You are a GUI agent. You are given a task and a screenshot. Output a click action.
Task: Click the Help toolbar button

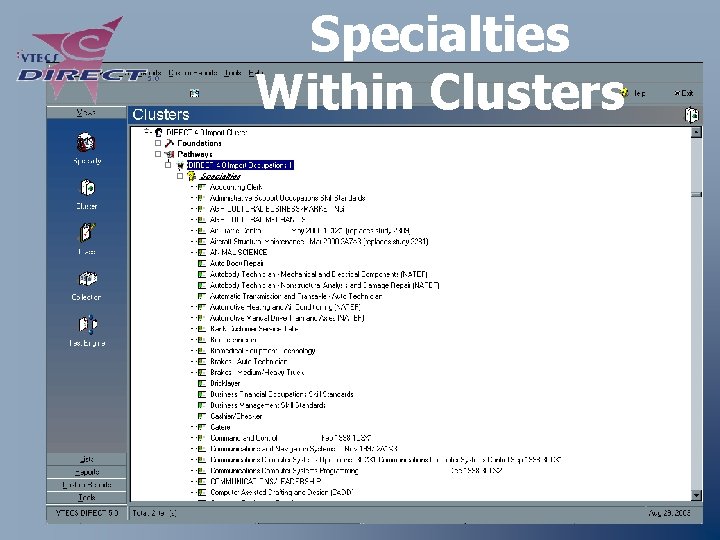(634, 93)
